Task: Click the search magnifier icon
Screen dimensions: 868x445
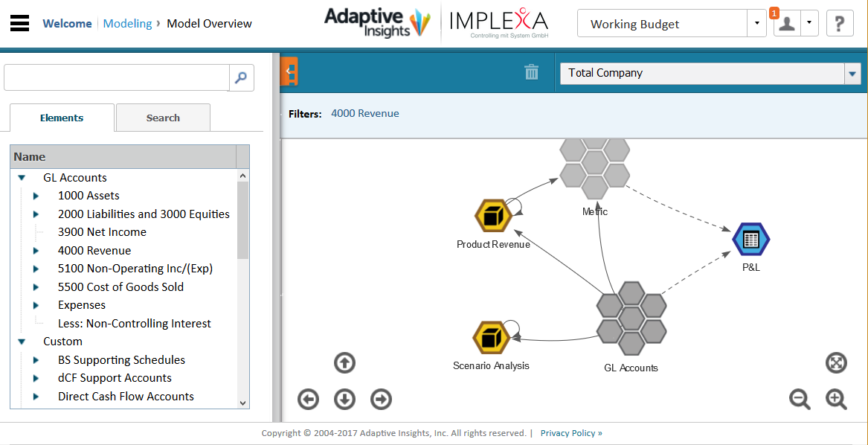Action: 241,77
